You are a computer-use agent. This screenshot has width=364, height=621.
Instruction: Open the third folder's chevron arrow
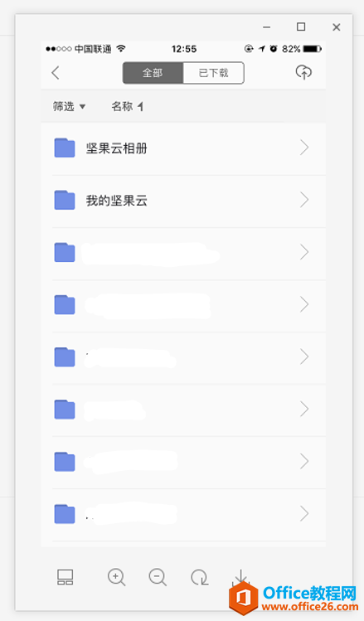click(x=304, y=252)
